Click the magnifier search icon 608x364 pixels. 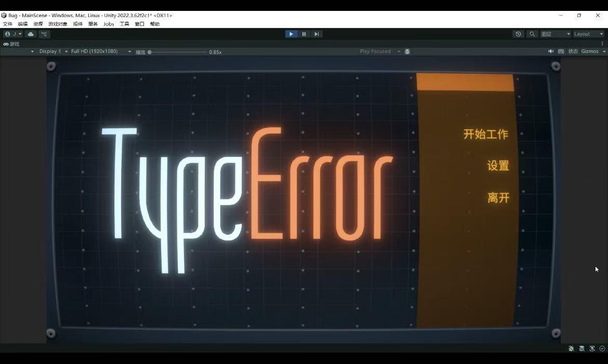coord(532,34)
